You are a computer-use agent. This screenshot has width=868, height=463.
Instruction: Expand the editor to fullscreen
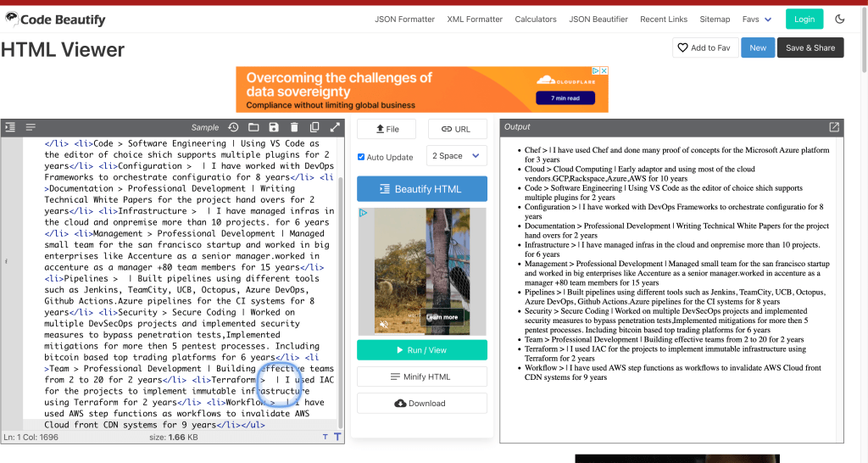[x=335, y=127]
